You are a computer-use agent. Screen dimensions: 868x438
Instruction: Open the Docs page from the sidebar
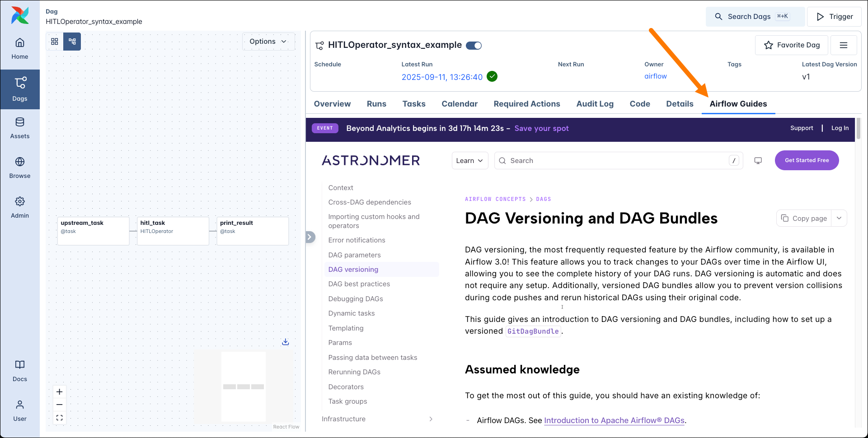(x=20, y=370)
